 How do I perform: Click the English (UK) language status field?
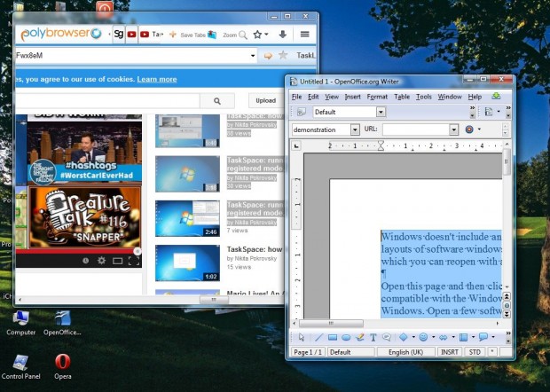click(405, 352)
